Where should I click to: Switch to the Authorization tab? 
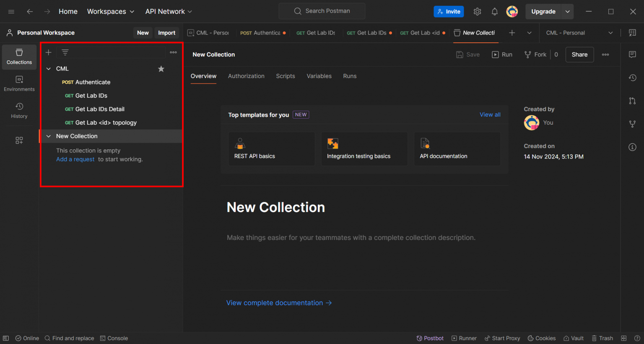pyautogui.click(x=246, y=76)
